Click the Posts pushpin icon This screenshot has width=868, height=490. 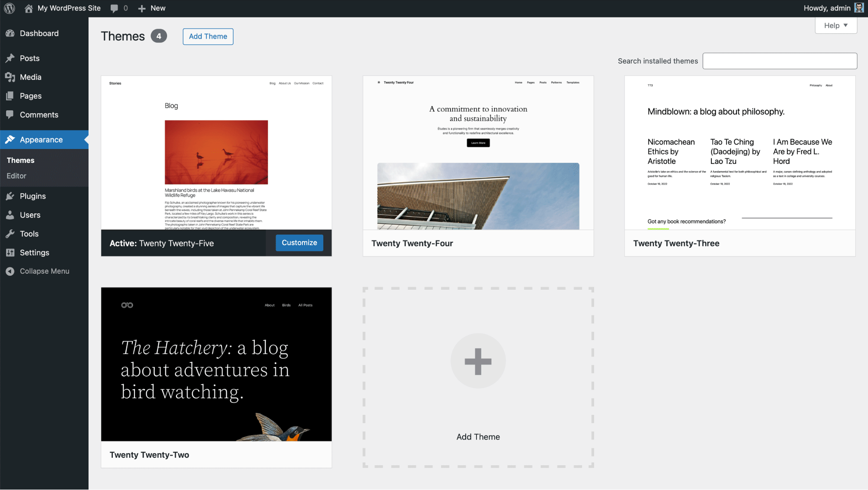(10, 58)
